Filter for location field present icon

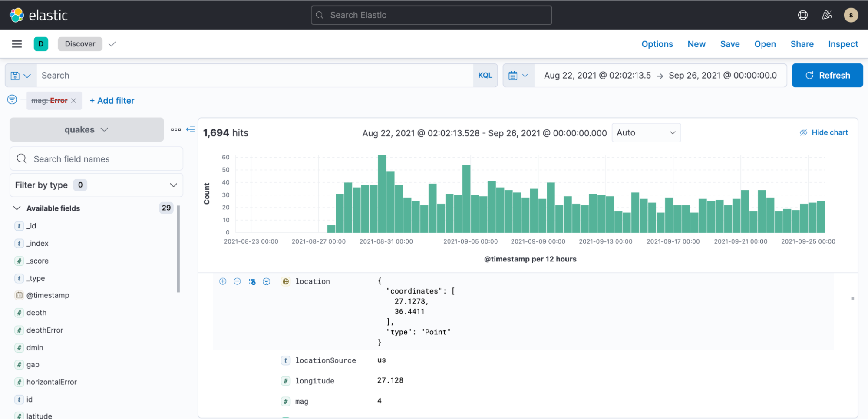pyautogui.click(x=267, y=281)
